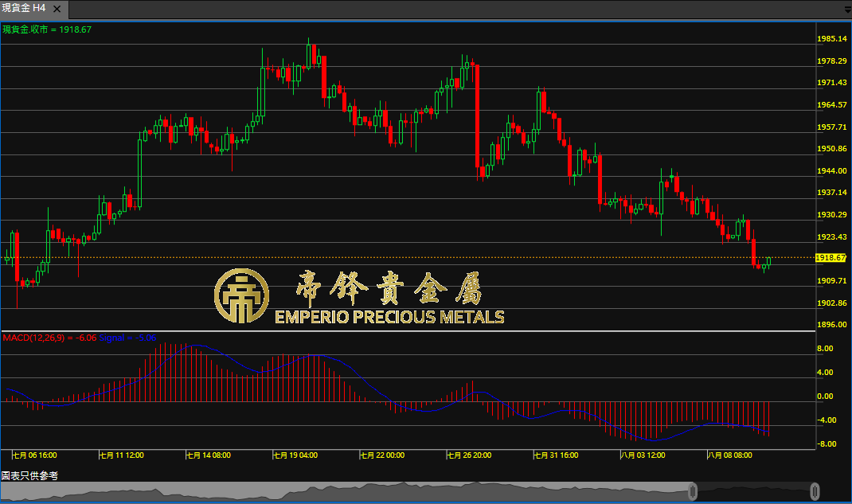Close the 現貨金 H4 tab

[57, 9]
